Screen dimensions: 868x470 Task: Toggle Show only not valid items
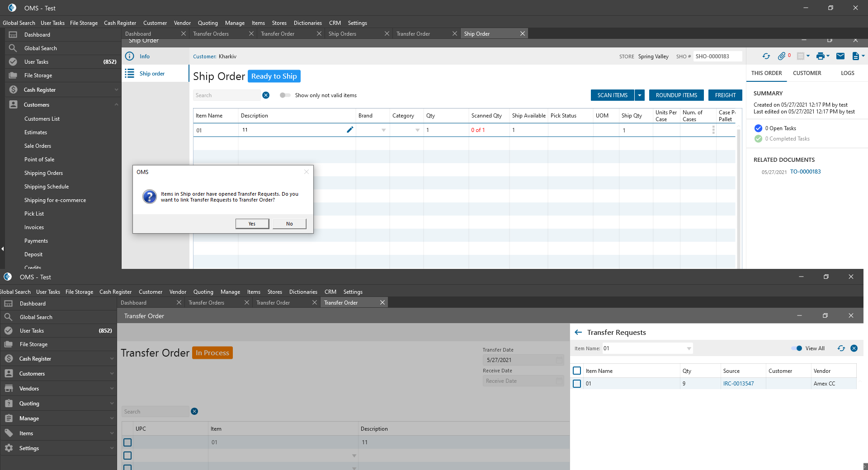point(285,95)
